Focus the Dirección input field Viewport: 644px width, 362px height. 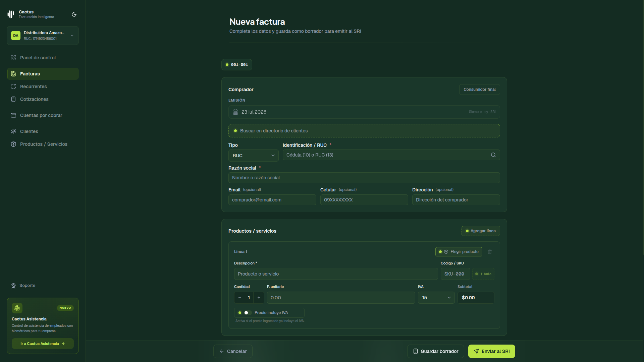pyautogui.click(x=456, y=200)
